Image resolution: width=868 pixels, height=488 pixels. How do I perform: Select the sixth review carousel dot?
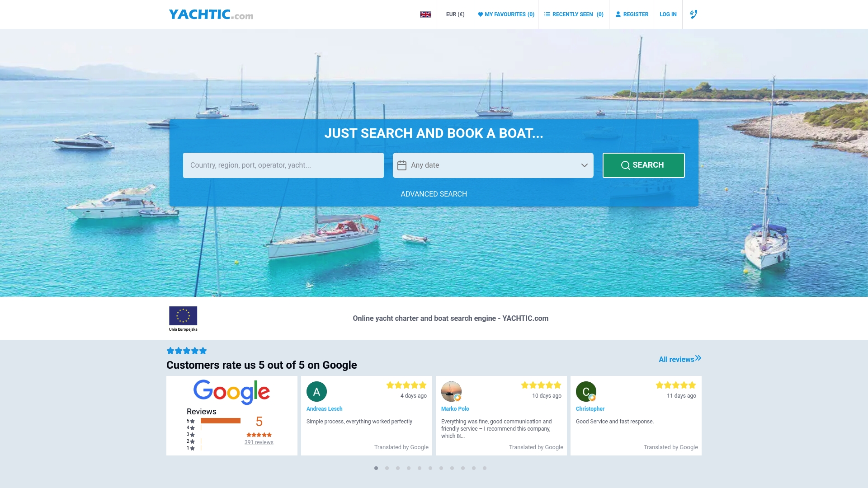430,468
